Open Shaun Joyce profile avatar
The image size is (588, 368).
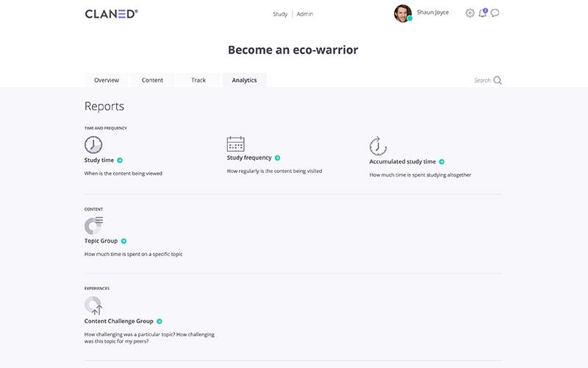pyautogui.click(x=403, y=13)
